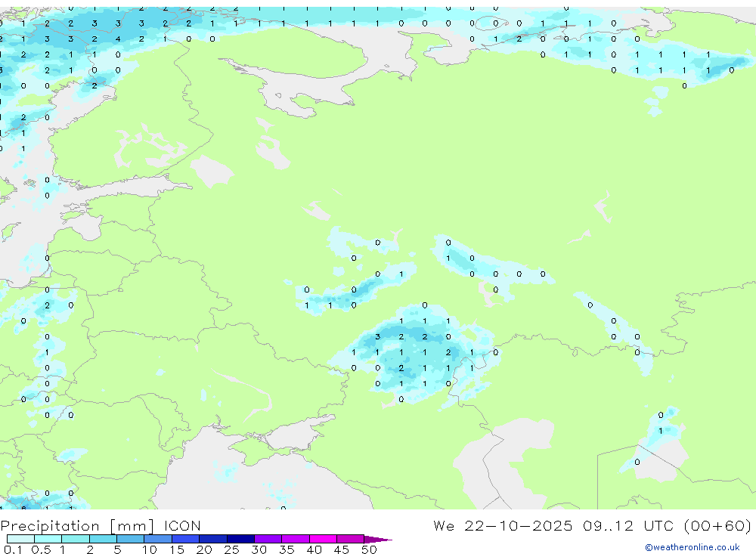Click the 20–25 mm legend swatch
The height and width of the screenshot is (554, 756).
coord(213,539)
